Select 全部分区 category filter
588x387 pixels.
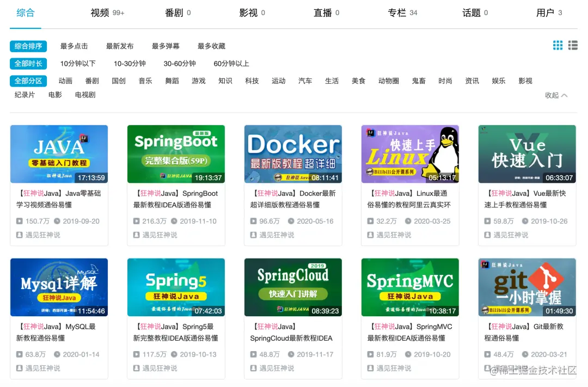pyautogui.click(x=28, y=81)
